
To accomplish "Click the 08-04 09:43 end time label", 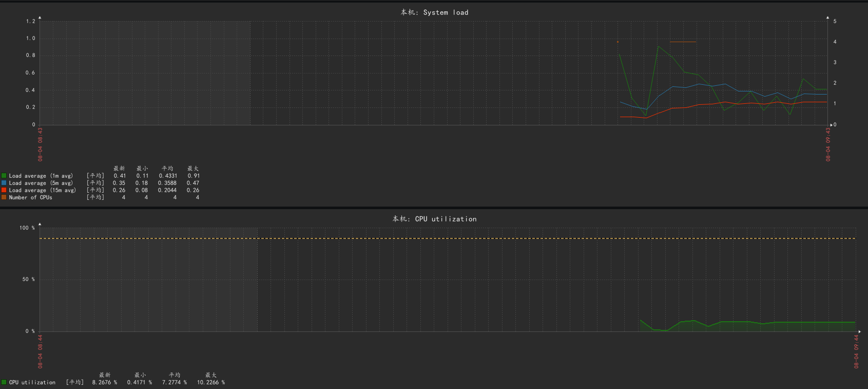I will pos(828,144).
